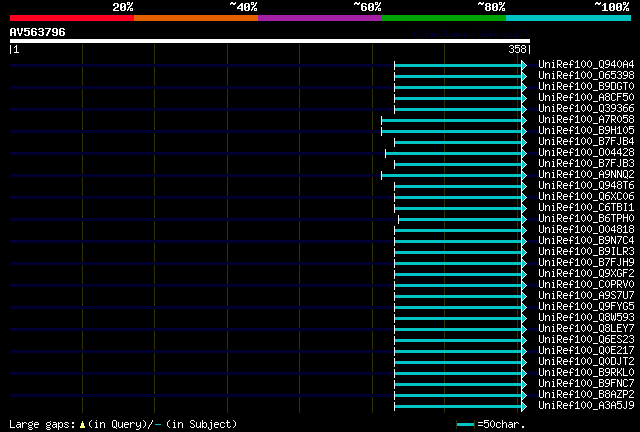This screenshot has width=640, height=432.
Task: Select the UniRef100_O04428 label
Action: (586, 153)
